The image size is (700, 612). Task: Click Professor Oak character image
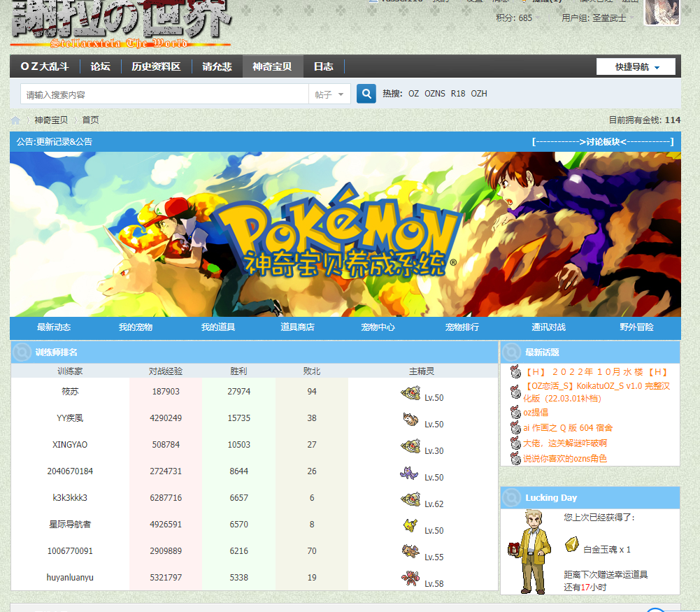530,553
